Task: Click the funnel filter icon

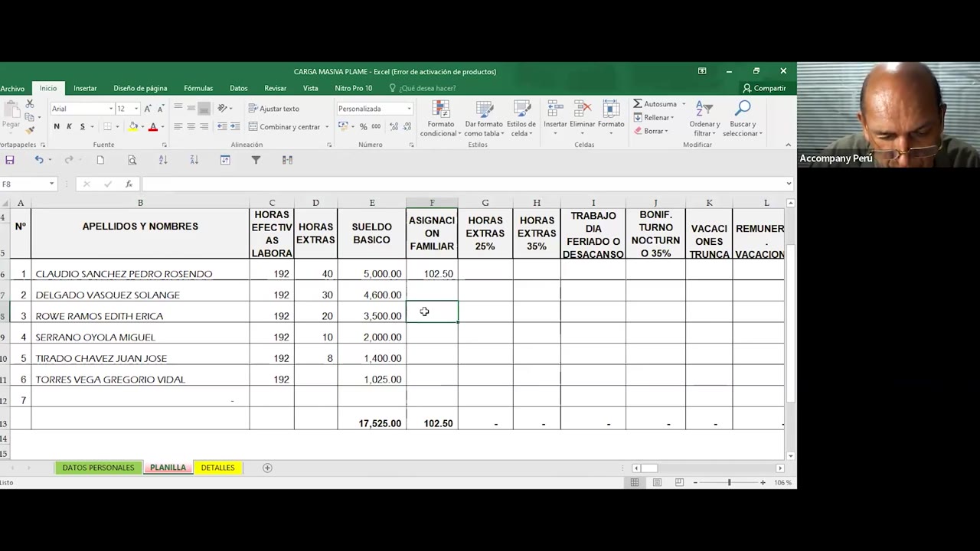Action: [256, 160]
